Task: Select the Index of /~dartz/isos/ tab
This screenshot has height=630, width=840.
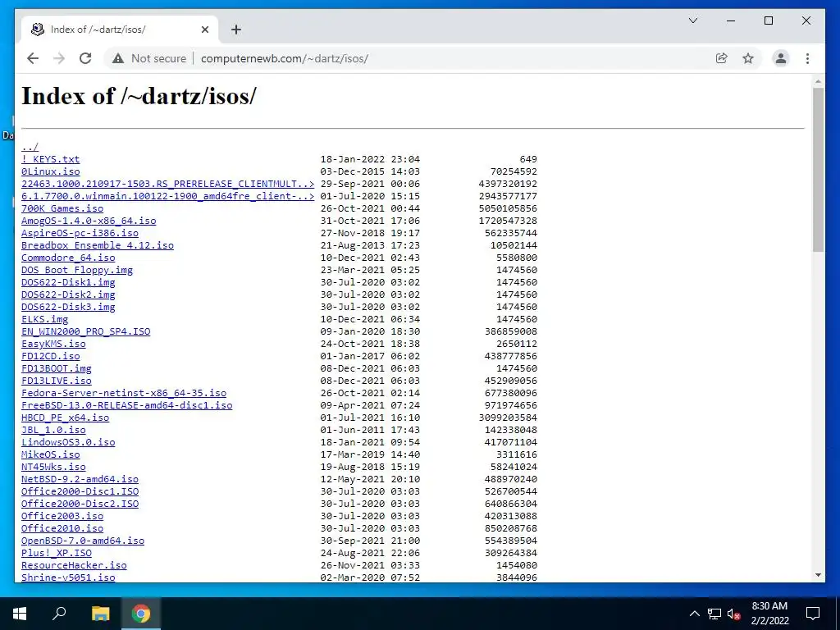Action: pyautogui.click(x=120, y=30)
